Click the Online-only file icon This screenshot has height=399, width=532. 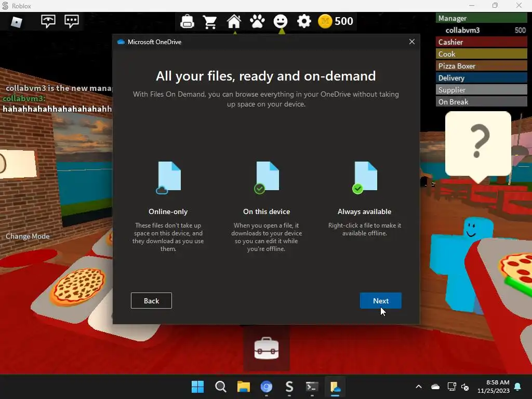point(169,178)
